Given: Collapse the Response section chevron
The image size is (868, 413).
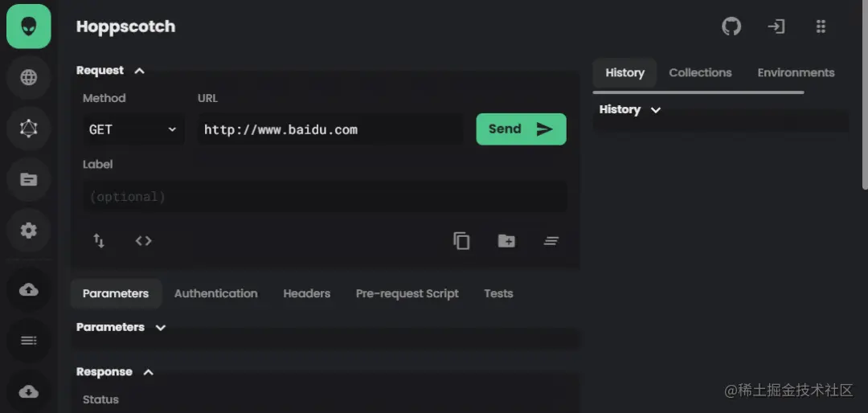Looking at the screenshot, I should point(149,373).
